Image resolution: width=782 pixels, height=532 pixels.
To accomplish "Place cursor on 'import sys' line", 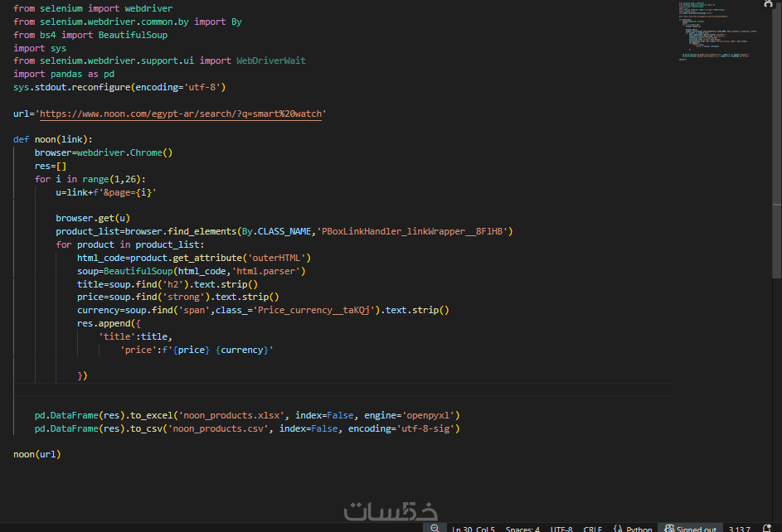I will [x=40, y=48].
